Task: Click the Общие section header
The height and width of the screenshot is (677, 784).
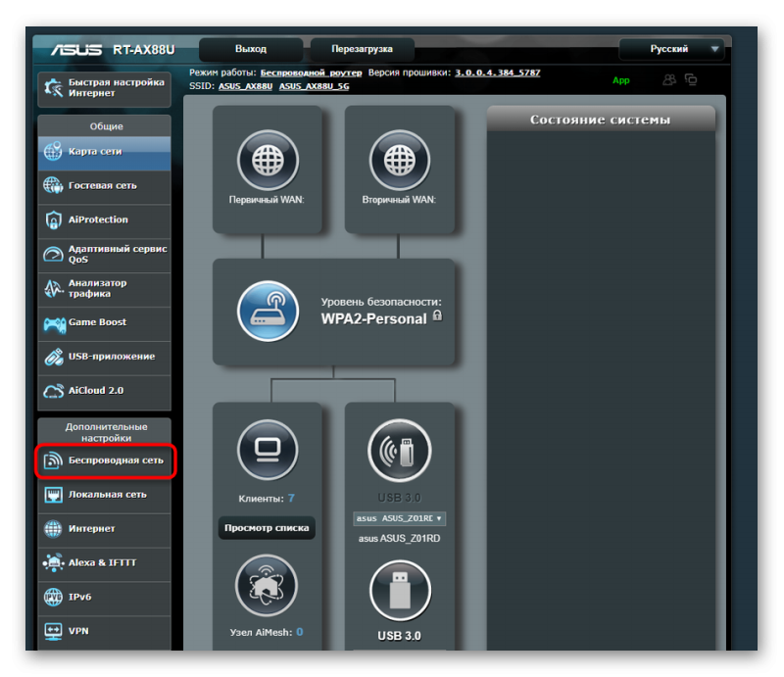Action: point(106,126)
